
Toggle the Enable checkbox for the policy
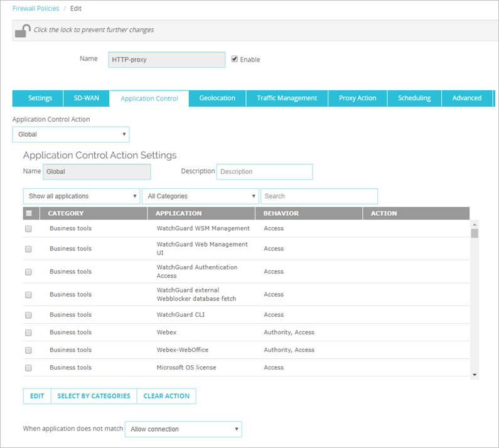point(235,59)
